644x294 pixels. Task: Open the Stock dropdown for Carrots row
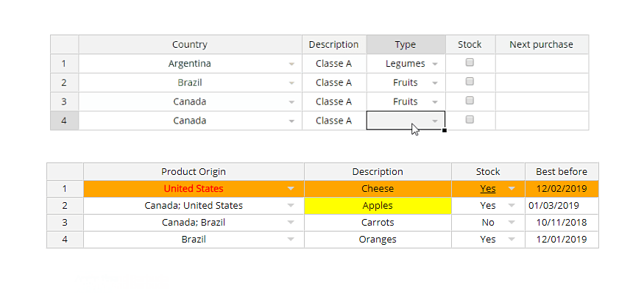tap(512, 223)
